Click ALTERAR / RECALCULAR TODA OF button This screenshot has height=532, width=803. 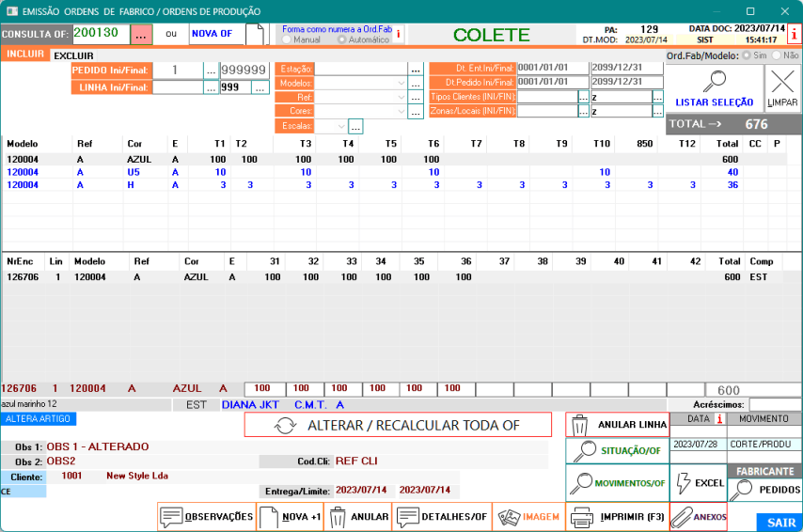pyautogui.click(x=398, y=425)
